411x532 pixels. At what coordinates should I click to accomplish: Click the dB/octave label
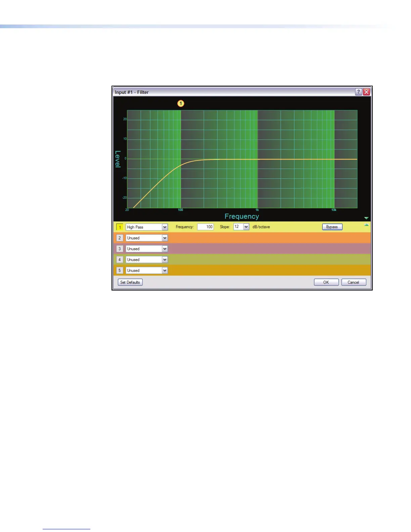point(261,227)
